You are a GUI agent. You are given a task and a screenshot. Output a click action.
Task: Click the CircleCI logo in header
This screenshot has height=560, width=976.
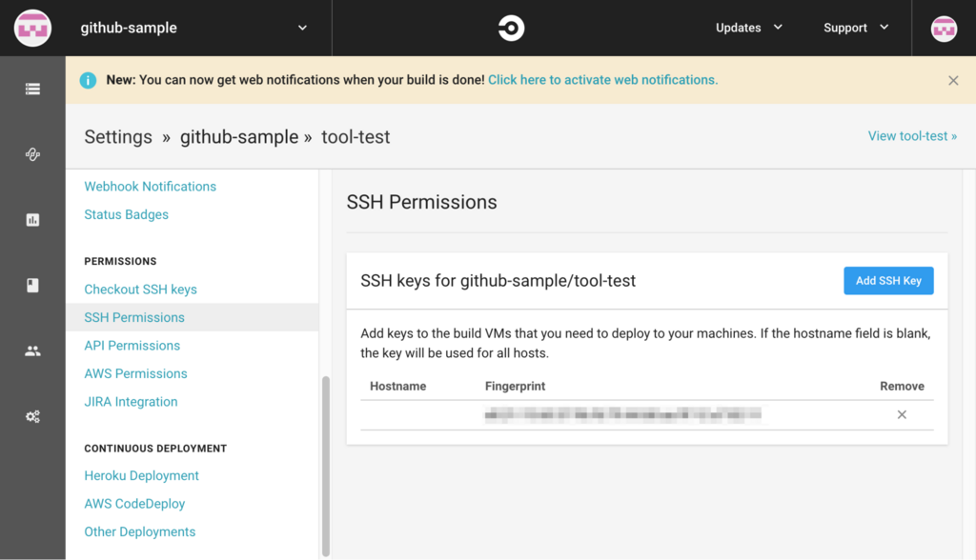point(511,28)
